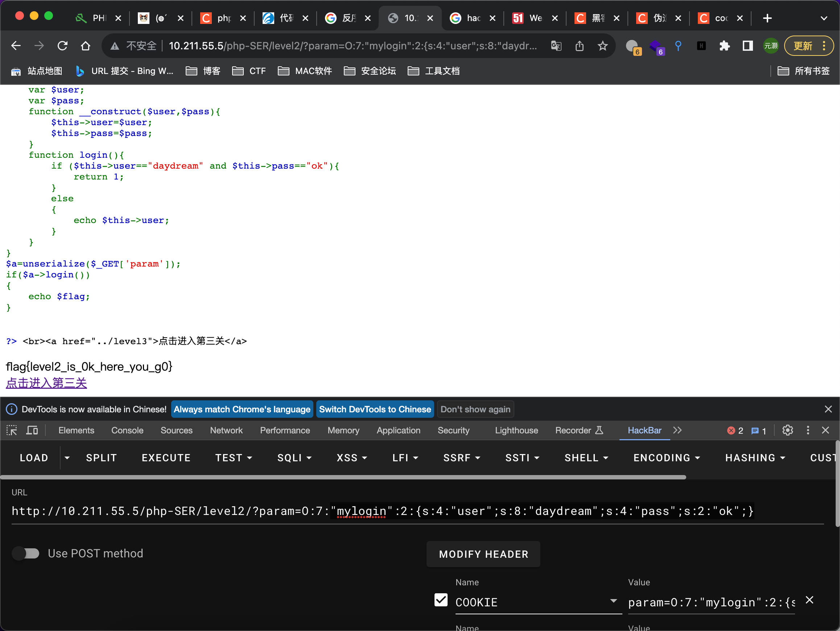Switch to the Elements tab
This screenshot has width=840, height=631.
click(x=76, y=430)
